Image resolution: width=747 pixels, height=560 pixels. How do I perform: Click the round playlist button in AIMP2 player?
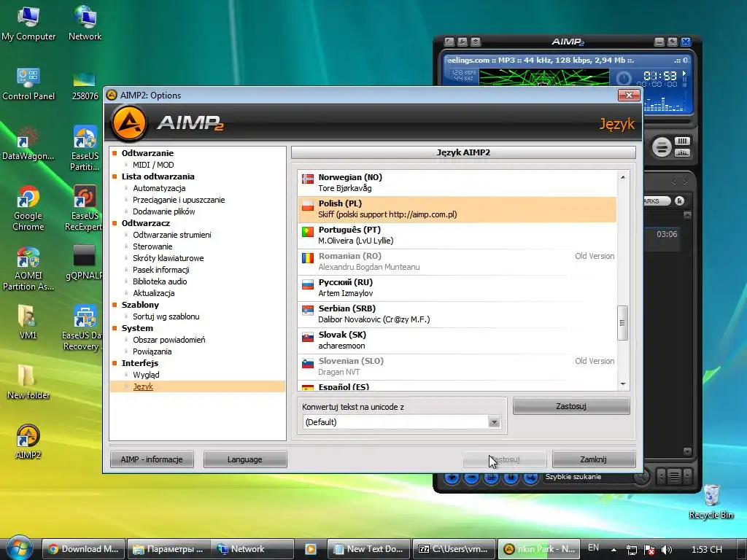661,147
